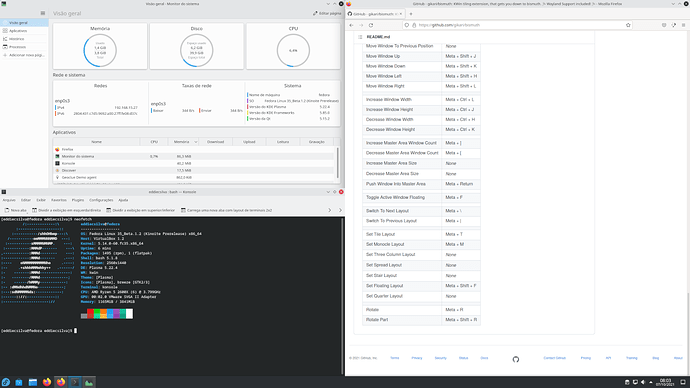Screen dimensions: 690x388
Task: Go forward in Firefox
Action: (361, 25)
